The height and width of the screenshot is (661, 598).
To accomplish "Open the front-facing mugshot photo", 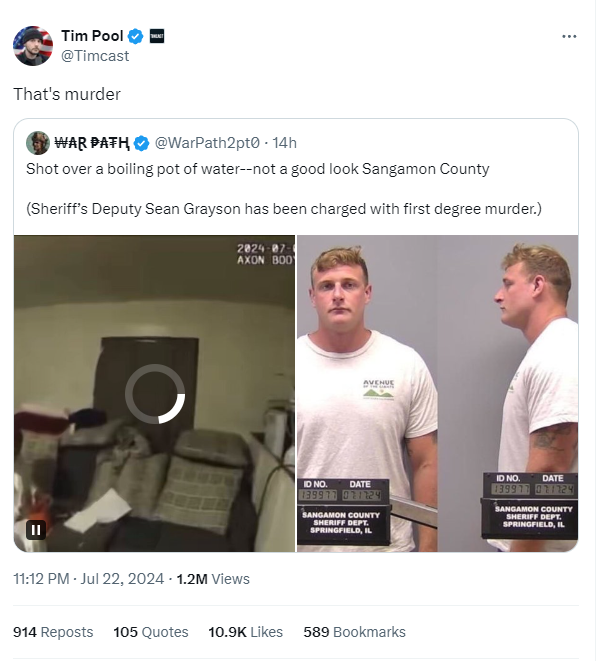I will [x=367, y=393].
